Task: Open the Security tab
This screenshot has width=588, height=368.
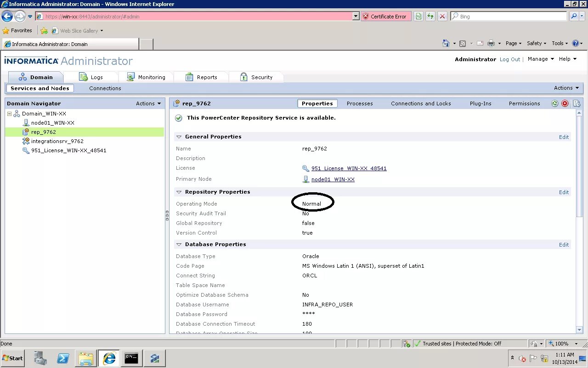Action: [x=256, y=77]
